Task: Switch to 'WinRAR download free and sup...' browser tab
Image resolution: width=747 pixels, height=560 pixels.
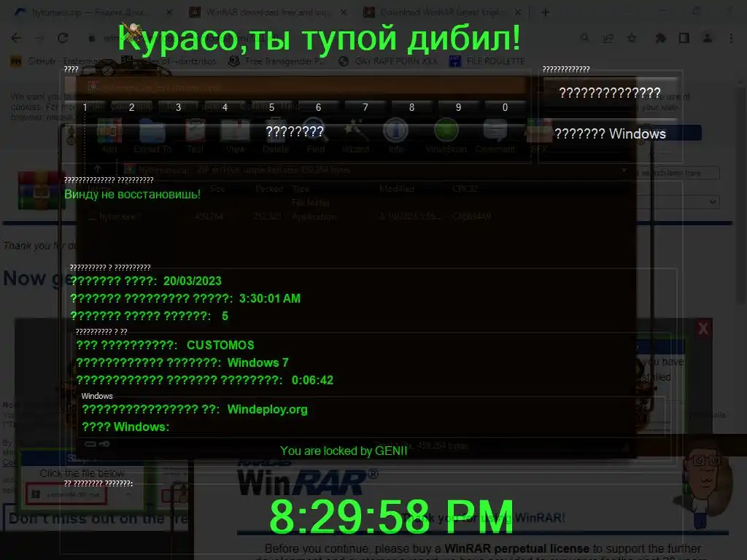Action: 268,12
